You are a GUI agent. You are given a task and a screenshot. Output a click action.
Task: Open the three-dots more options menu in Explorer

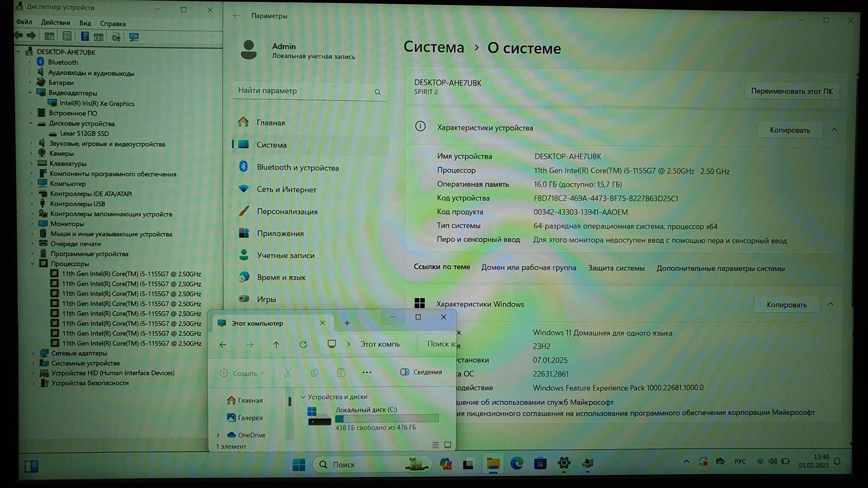(x=367, y=372)
